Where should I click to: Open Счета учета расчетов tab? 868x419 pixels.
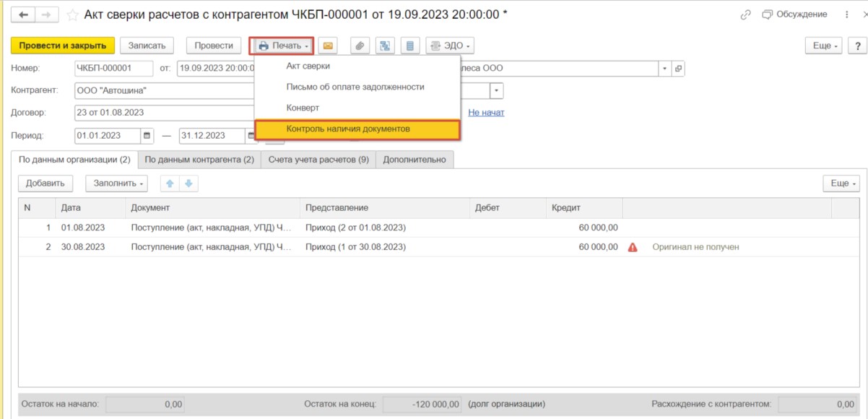(318, 160)
